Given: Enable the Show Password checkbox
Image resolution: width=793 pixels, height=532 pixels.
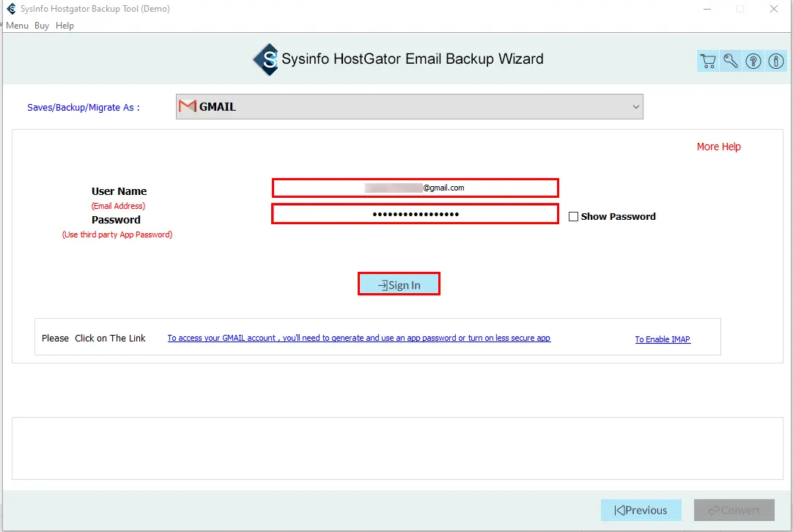Looking at the screenshot, I should tap(574, 216).
